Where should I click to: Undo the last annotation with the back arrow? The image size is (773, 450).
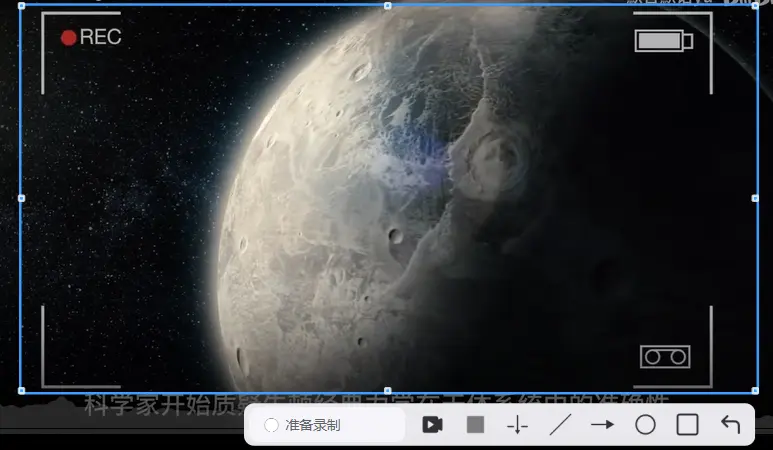[730, 425]
